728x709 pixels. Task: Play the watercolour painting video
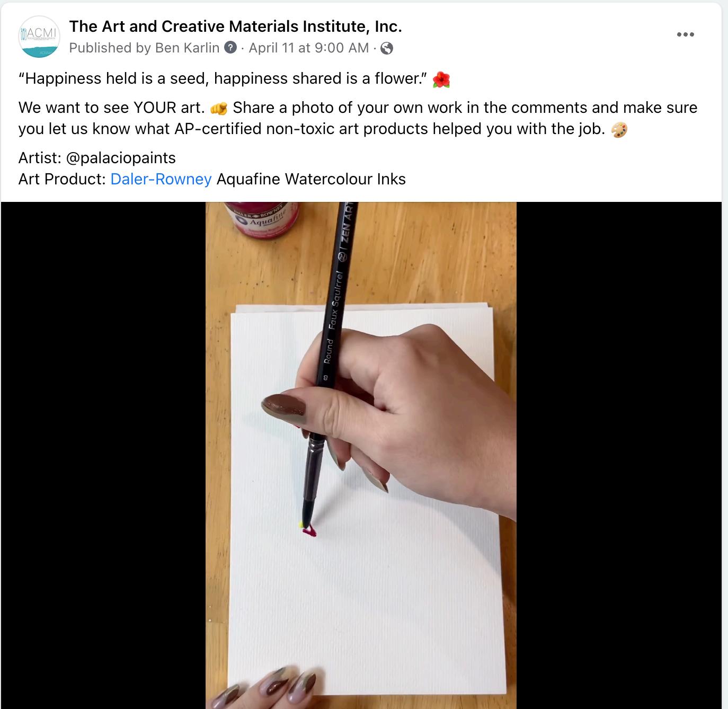[x=361, y=455]
